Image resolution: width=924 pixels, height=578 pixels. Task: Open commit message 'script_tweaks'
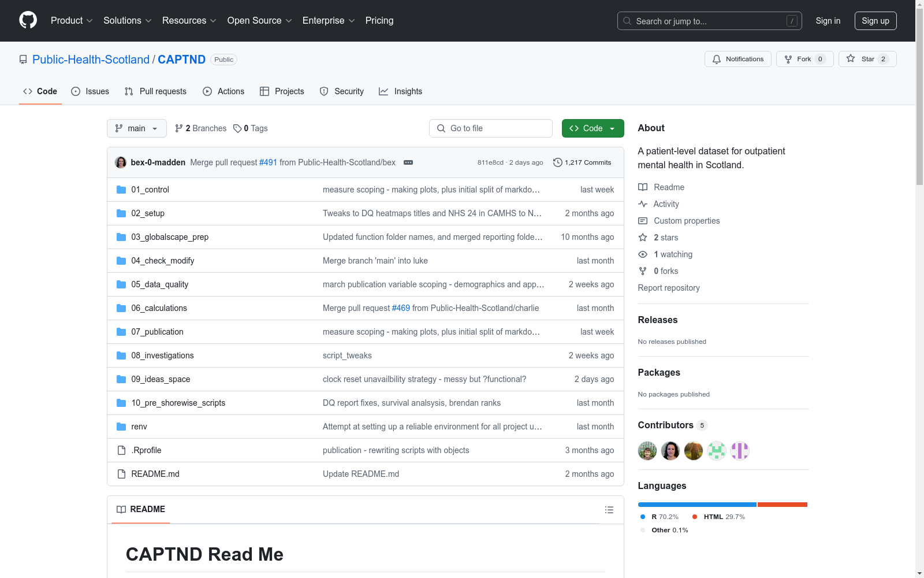(347, 355)
